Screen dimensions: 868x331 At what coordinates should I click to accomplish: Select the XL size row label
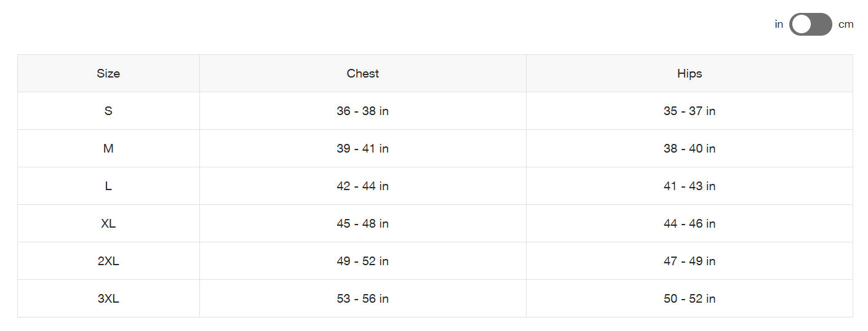pos(108,223)
